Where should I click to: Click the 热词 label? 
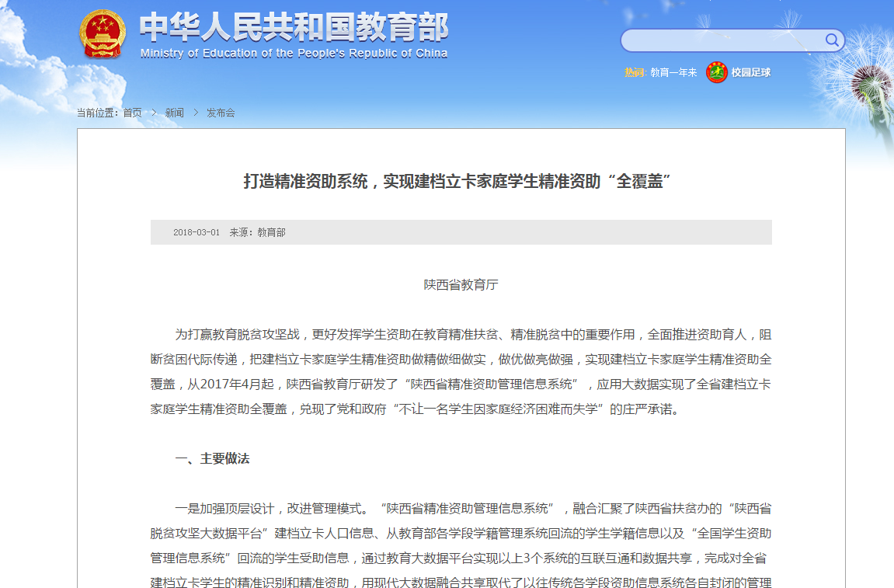pyautogui.click(x=634, y=72)
